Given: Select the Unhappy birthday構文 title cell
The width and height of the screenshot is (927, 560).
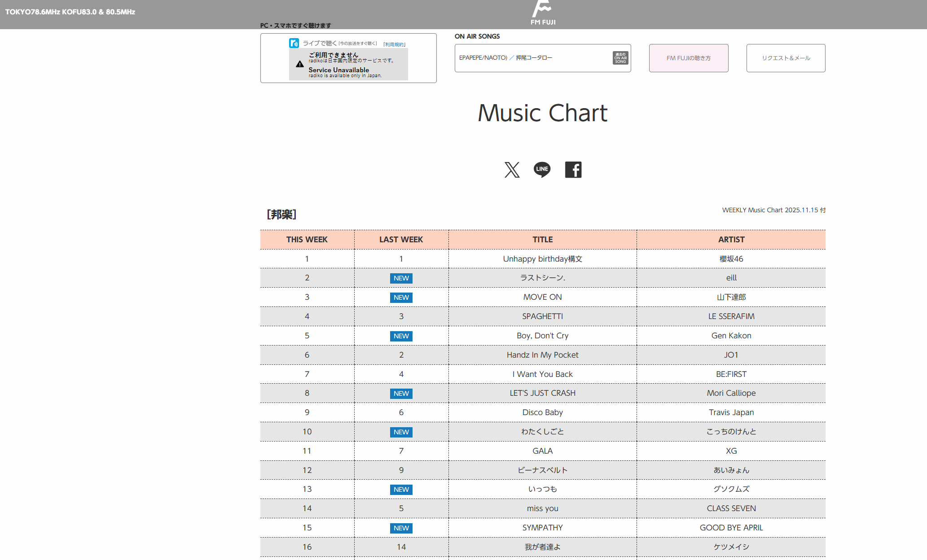Looking at the screenshot, I should [x=542, y=259].
